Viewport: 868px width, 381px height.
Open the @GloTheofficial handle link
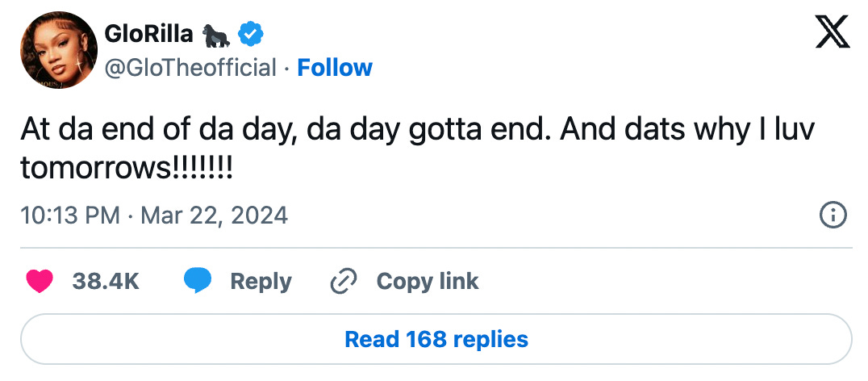tap(190, 68)
